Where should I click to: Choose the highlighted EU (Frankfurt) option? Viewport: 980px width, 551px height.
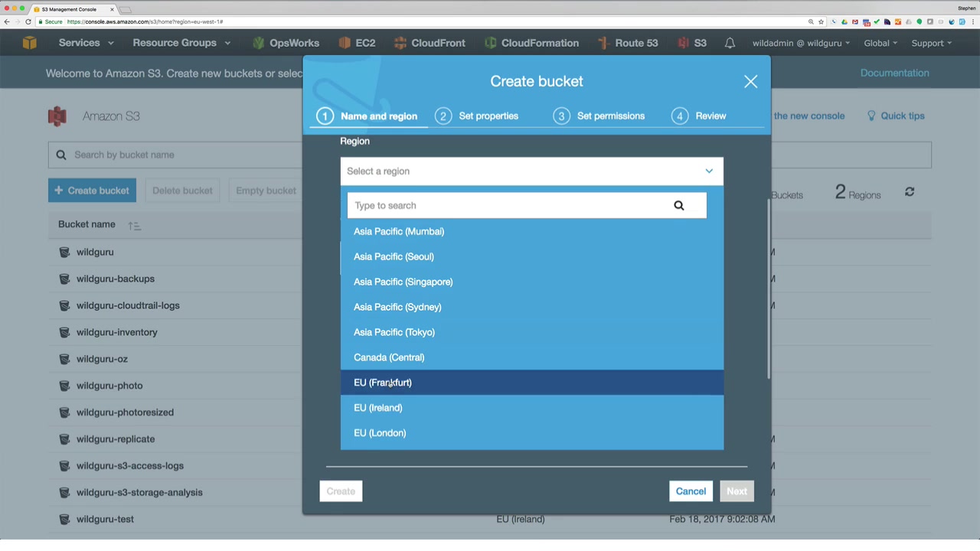pyautogui.click(x=532, y=383)
